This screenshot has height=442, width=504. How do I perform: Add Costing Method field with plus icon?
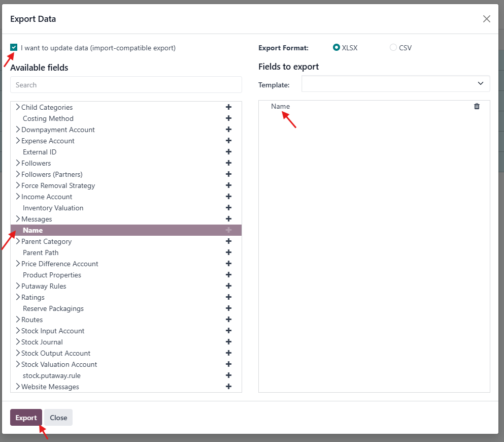point(228,118)
